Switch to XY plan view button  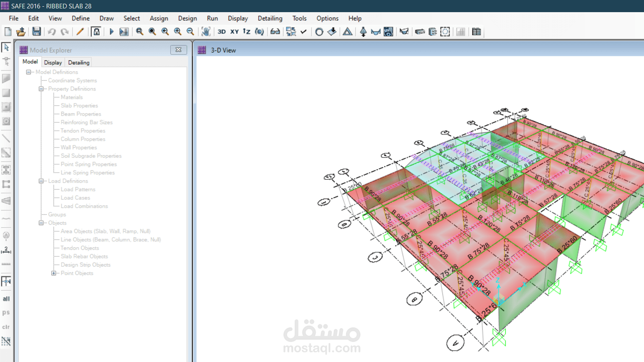[234, 32]
